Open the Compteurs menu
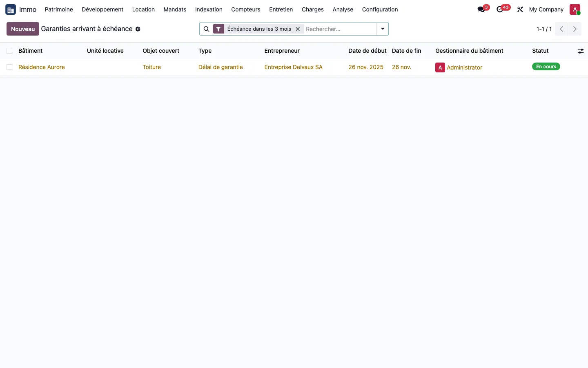 pyautogui.click(x=246, y=9)
